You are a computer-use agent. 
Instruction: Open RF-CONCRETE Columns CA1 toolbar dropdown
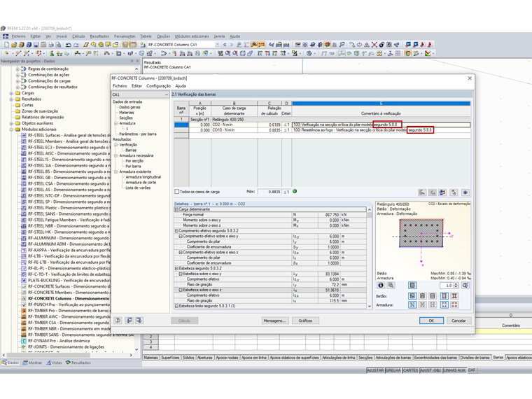click(217, 44)
